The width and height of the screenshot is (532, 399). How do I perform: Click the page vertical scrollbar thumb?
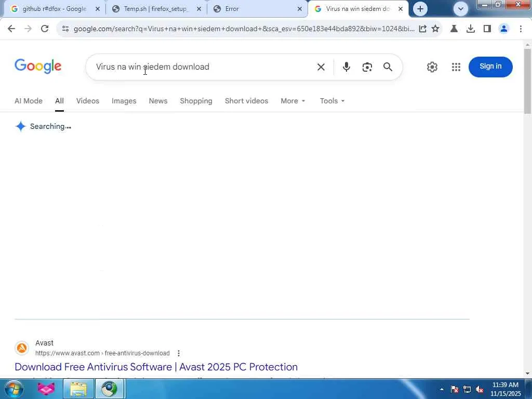tap(528, 81)
